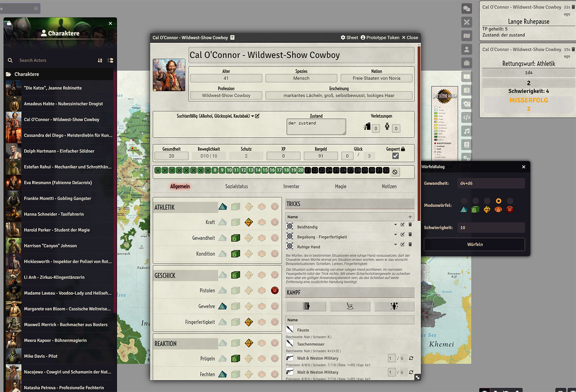Open the playlists music note tab
The height and width of the screenshot is (392, 576).
[x=467, y=131]
